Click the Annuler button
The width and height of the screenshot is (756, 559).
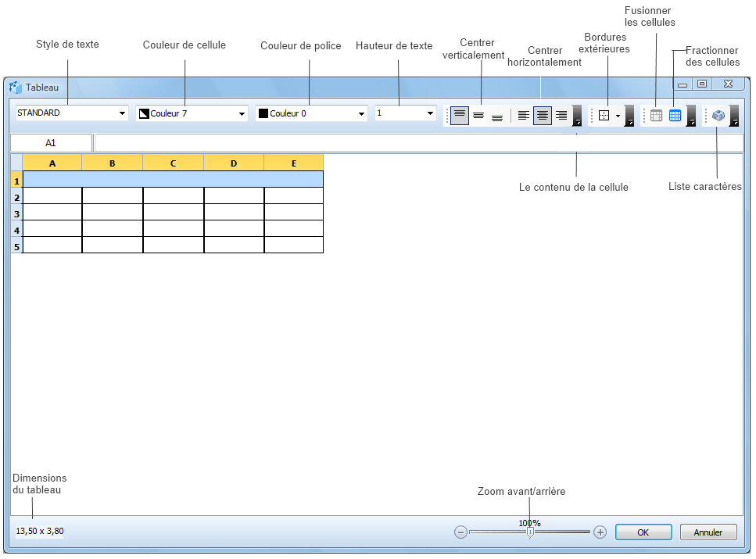pyautogui.click(x=708, y=532)
